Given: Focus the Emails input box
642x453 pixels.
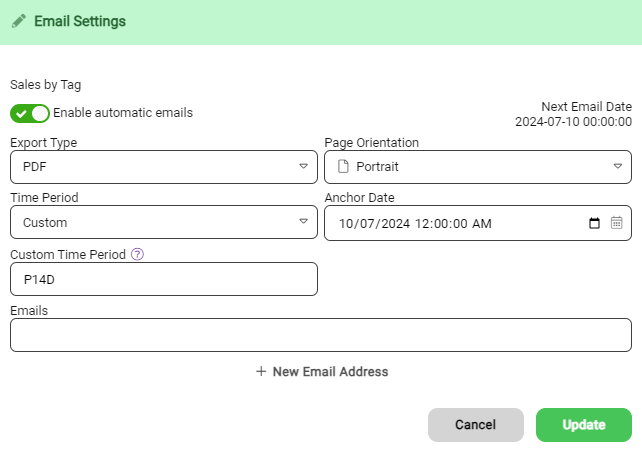Looking at the screenshot, I should pyautogui.click(x=320, y=335).
